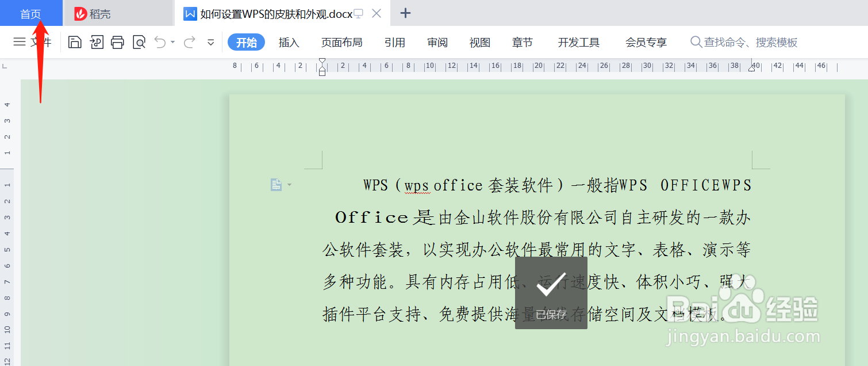This screenshot has width=868, height=366.
Task: Open the 章节 ribbon tab
Action: point(523,43)
